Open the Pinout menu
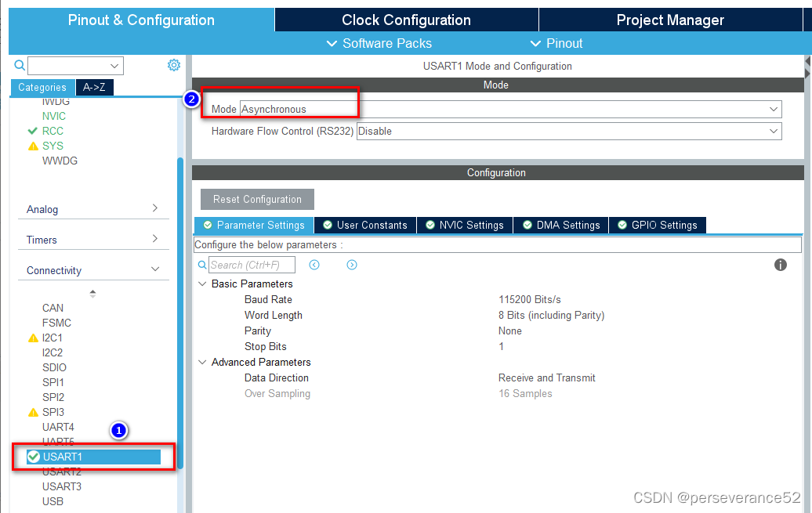 coord(556,44)
